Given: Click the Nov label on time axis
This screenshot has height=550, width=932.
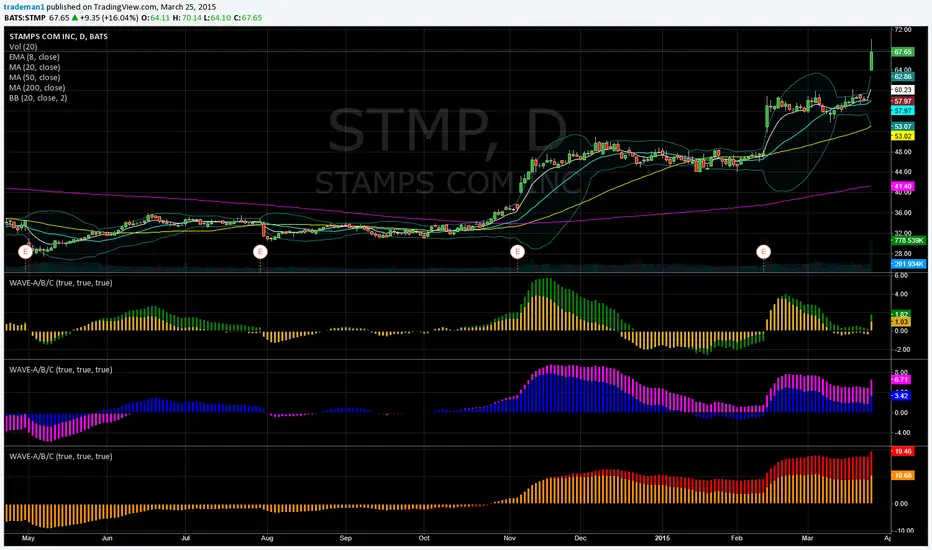Looking at the screenshot, I should 509,538.
